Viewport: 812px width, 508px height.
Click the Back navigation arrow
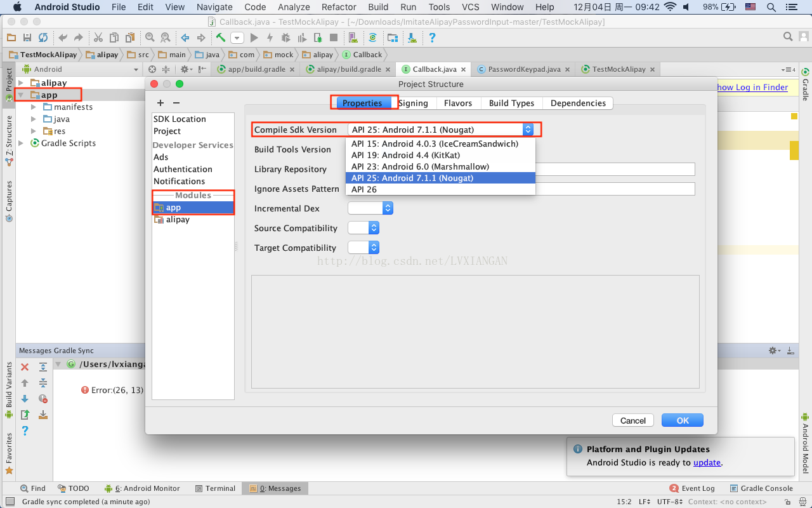tap(185, 37)
